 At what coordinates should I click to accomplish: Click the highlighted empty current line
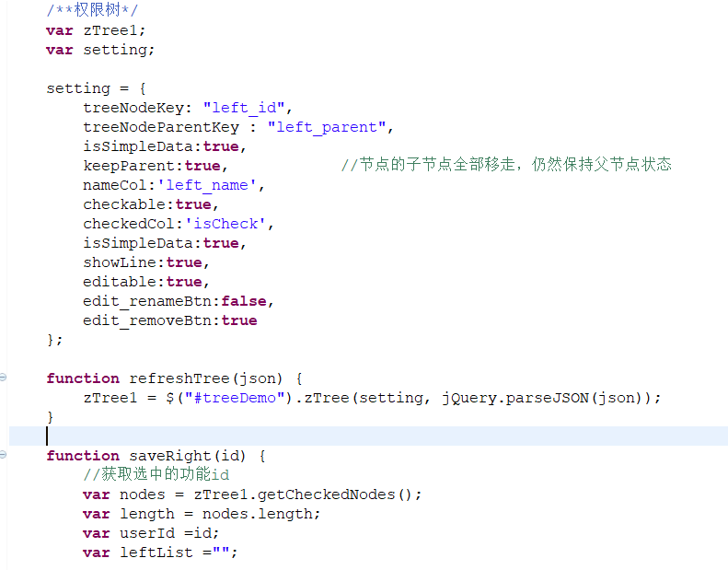tap(369, 436)
